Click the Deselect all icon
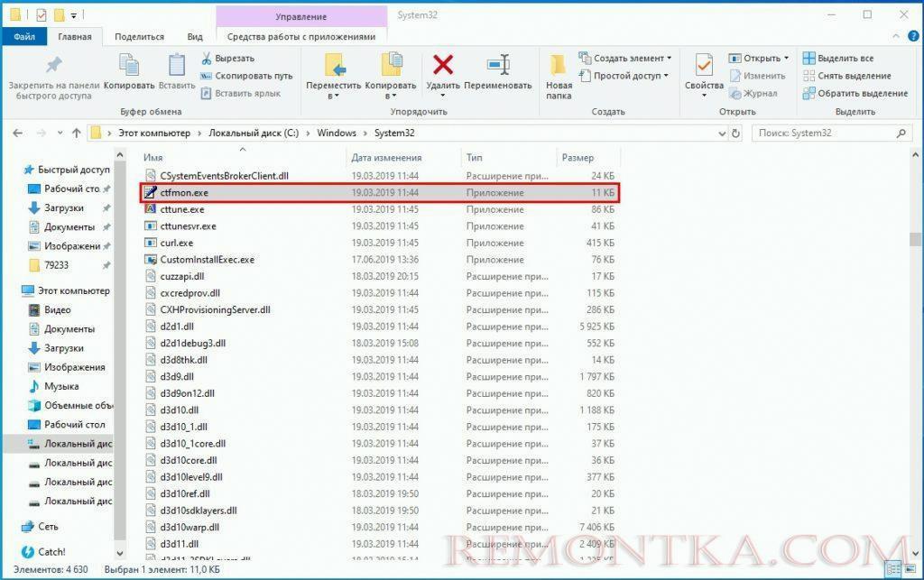Viewport: 924px width, 580px height. click(x=809, y=76)
